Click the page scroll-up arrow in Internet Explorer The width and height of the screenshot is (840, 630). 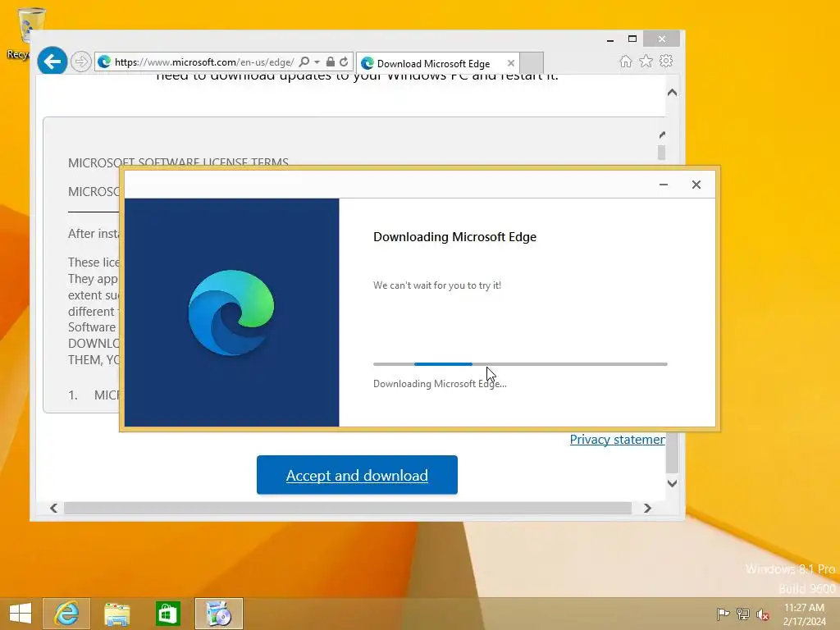[x=673, y=93]
